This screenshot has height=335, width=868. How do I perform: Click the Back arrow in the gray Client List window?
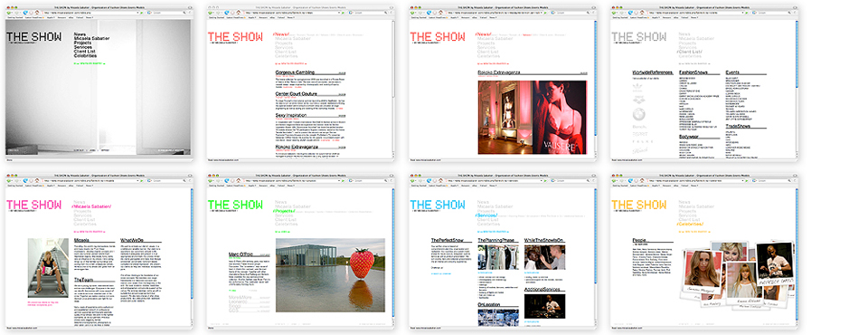pos(613,13)
